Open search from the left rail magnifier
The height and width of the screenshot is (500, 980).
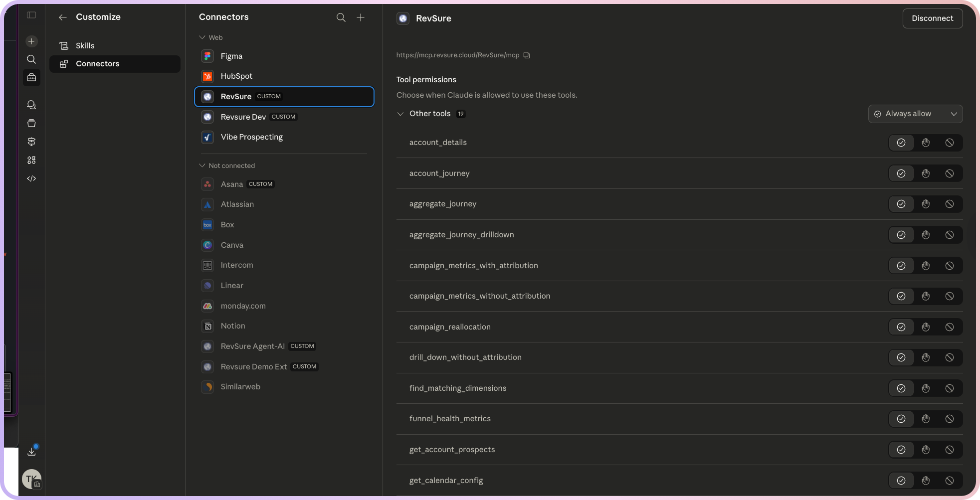31,59
